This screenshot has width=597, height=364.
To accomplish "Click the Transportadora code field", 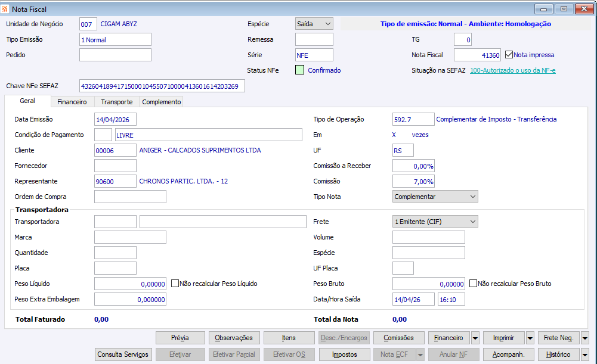I will coord(115,222).
